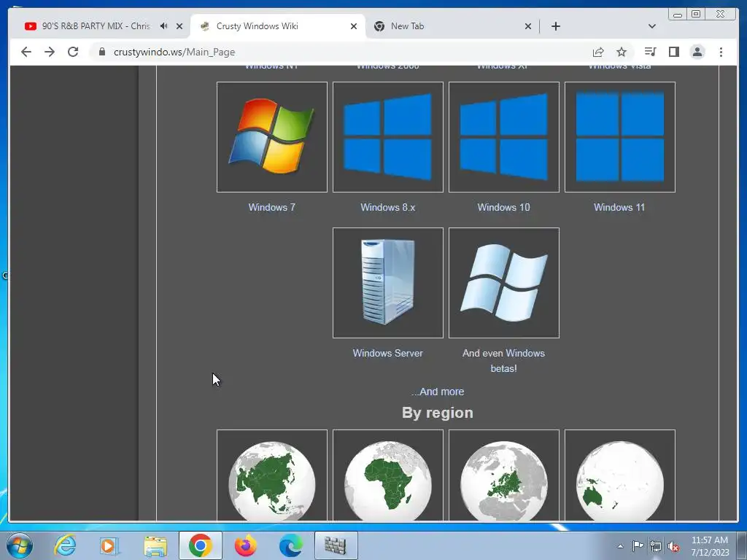Launch Microsoft Edge from the taskbar
Viewport: 747px width, 560px height.
[290, 545]
